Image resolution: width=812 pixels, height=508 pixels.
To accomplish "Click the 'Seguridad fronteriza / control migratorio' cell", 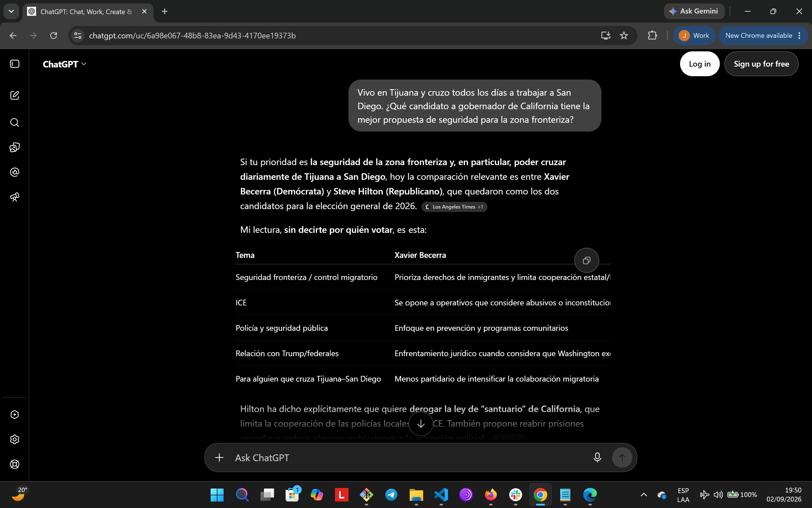I will click(x=306, y=277).
